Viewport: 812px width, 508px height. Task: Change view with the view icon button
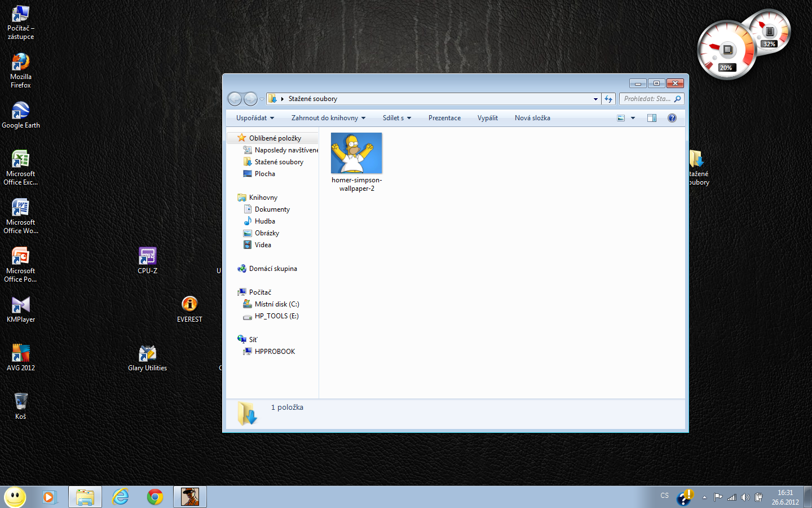(x=621, y=118)
